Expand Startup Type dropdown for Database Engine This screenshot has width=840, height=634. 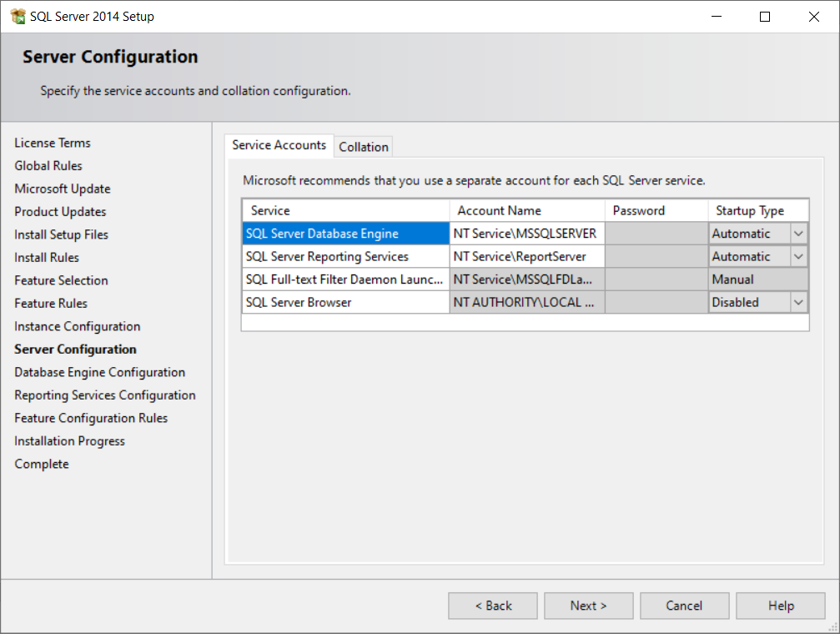(x=798, y=234)
